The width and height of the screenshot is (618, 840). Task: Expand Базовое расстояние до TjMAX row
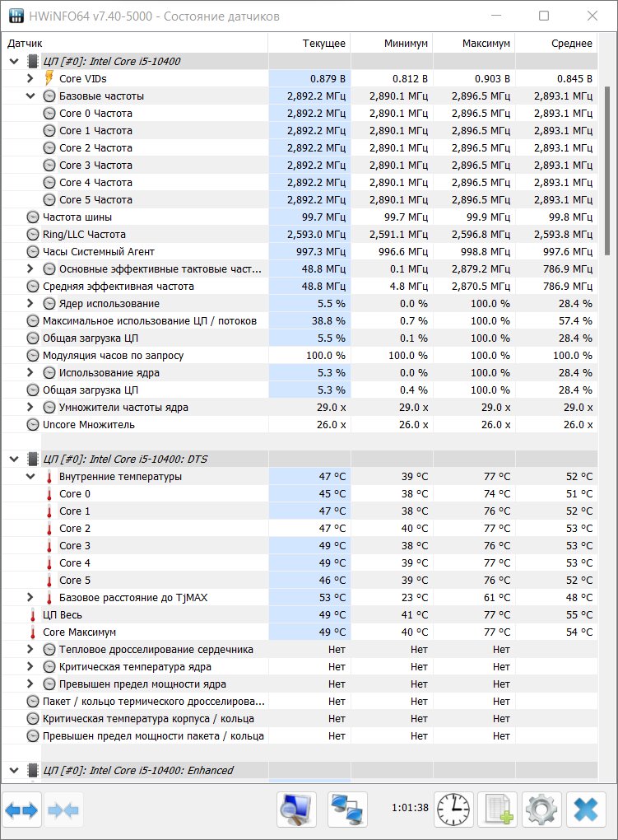point(30,597)
